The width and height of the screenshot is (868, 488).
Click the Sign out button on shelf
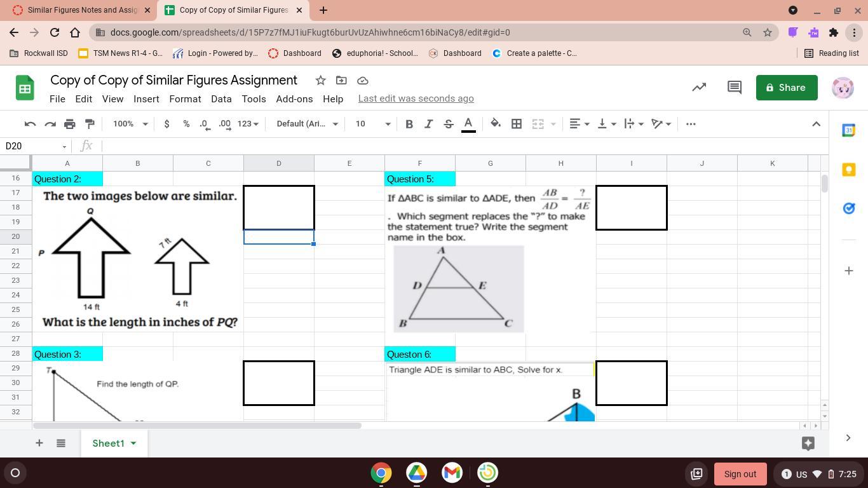[x=740, y=473]
